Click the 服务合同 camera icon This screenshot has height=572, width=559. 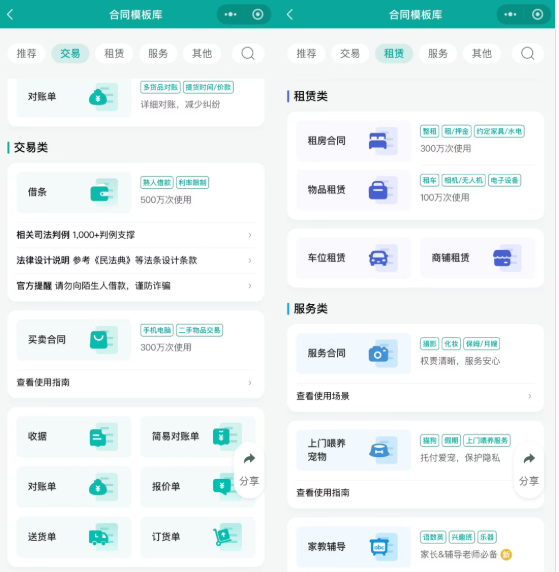point(383,353)
